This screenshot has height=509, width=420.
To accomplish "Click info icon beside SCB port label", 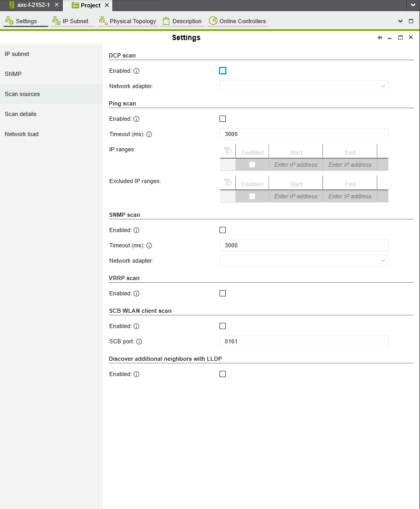I will coord(139,342).
